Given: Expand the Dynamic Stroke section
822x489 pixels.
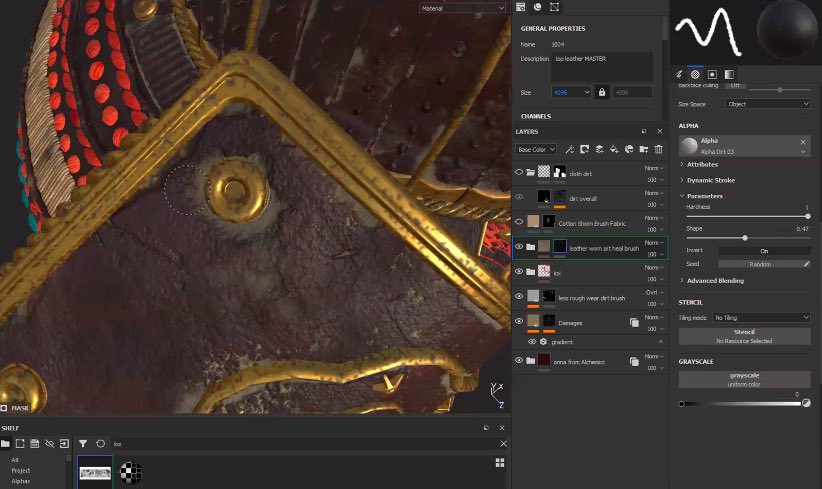Looking at the screenshot, I should point(707,180).
